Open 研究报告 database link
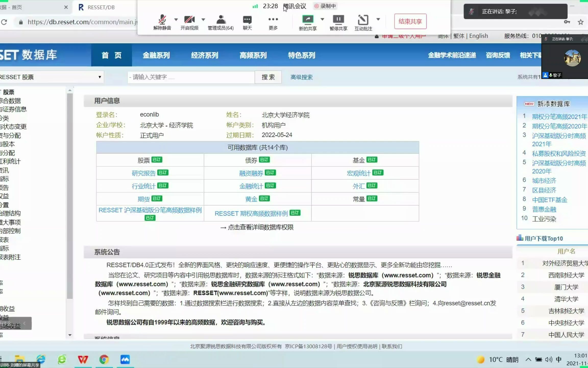 coord(143,173)
